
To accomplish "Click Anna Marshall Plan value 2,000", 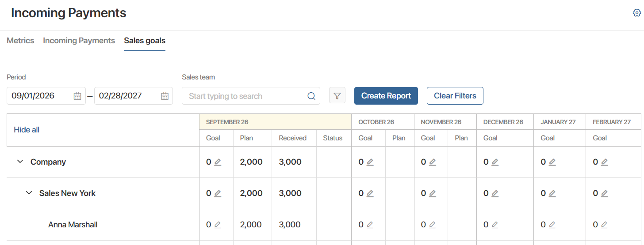I will 251,225.
